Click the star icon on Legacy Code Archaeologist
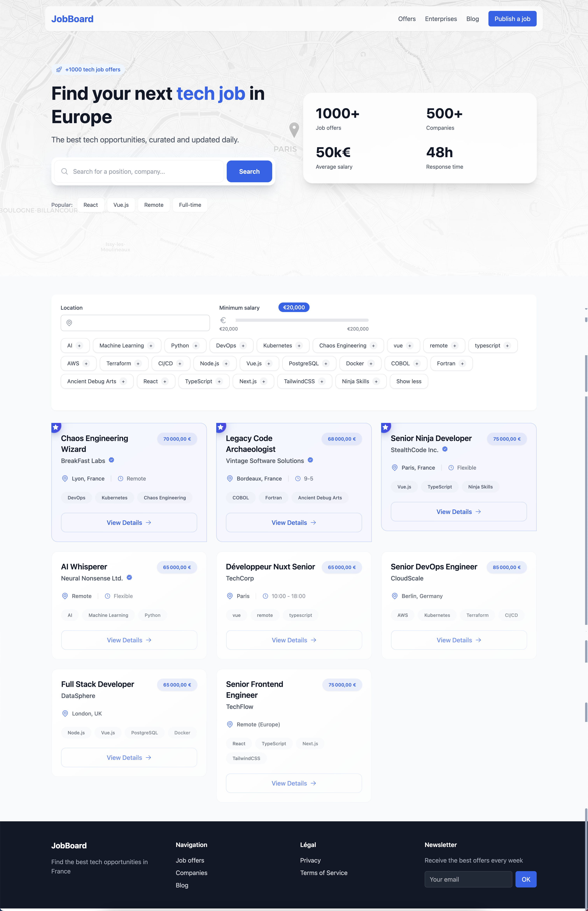Image resolution: width=588 pixels, height=911 pixels. (x=222, y=427)
